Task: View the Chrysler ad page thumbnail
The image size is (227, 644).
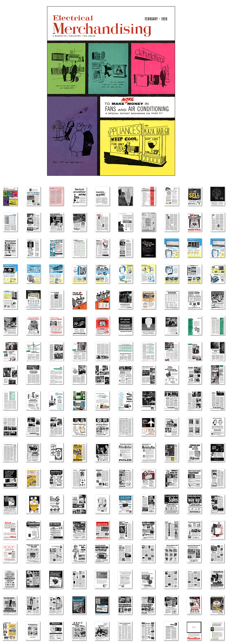Action: [56, 401]
